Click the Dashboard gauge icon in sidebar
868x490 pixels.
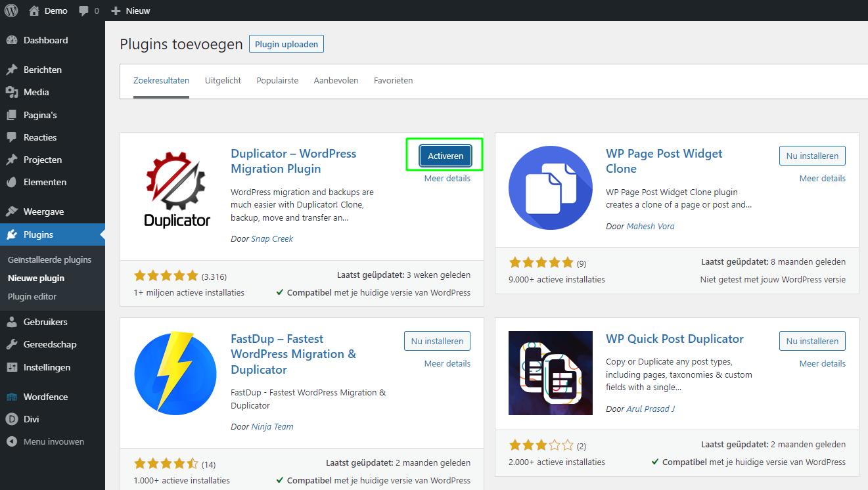(x=11, y=40)
